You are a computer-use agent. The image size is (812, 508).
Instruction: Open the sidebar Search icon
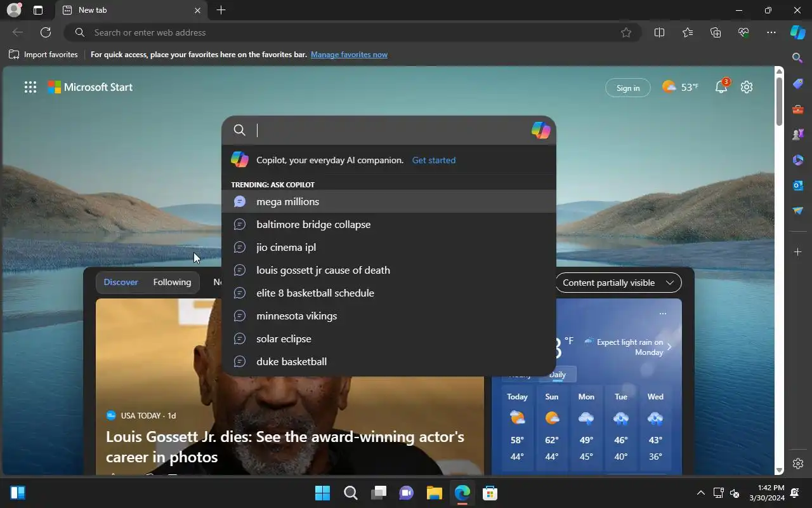tap(798, 58)
